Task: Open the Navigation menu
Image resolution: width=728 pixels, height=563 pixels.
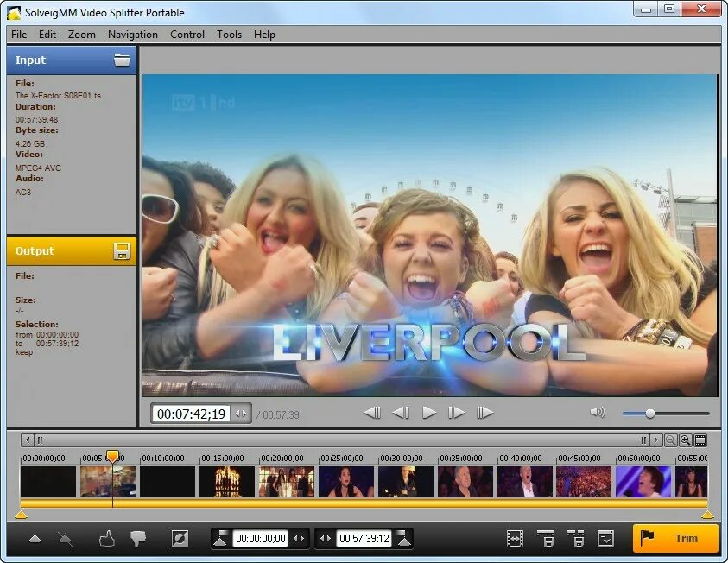Action: tap(133, 35)
